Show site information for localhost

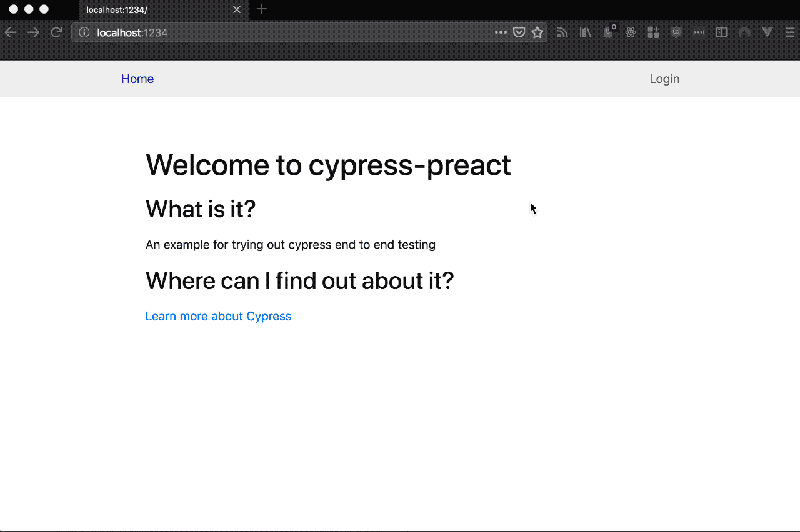pos(84,32)
